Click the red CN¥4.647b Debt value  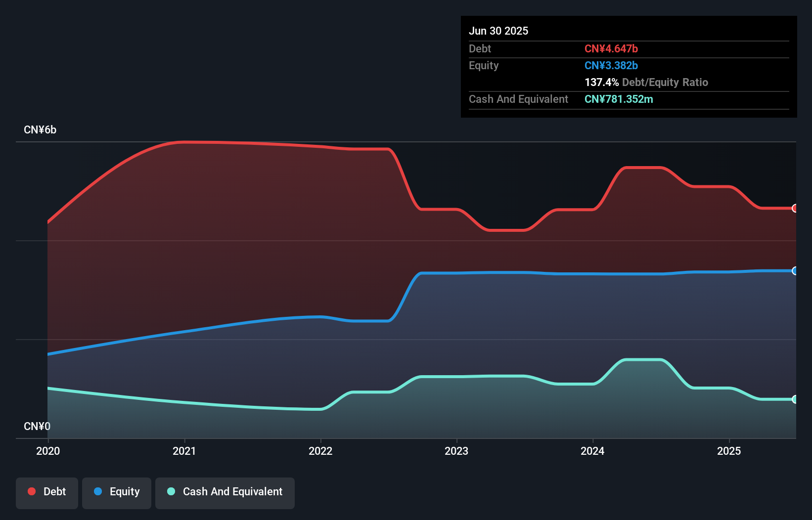pyautogui.click(x=612, y=48)
